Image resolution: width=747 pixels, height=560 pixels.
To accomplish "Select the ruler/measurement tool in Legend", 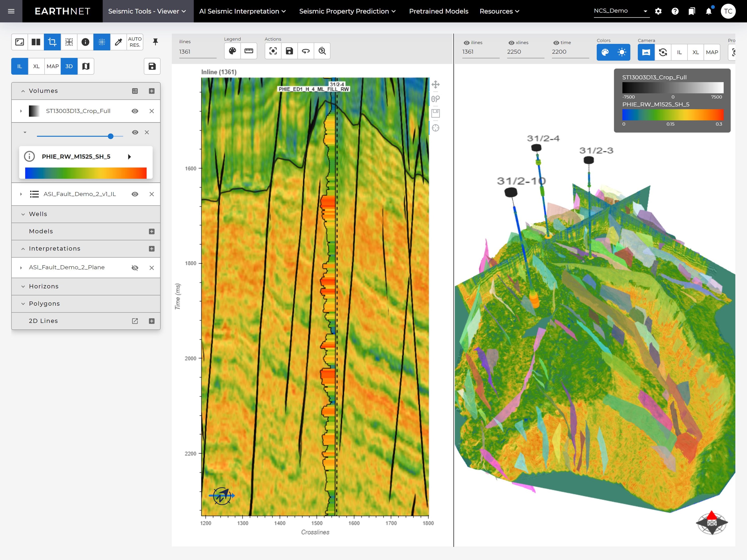I will click(x=249, y=51).
